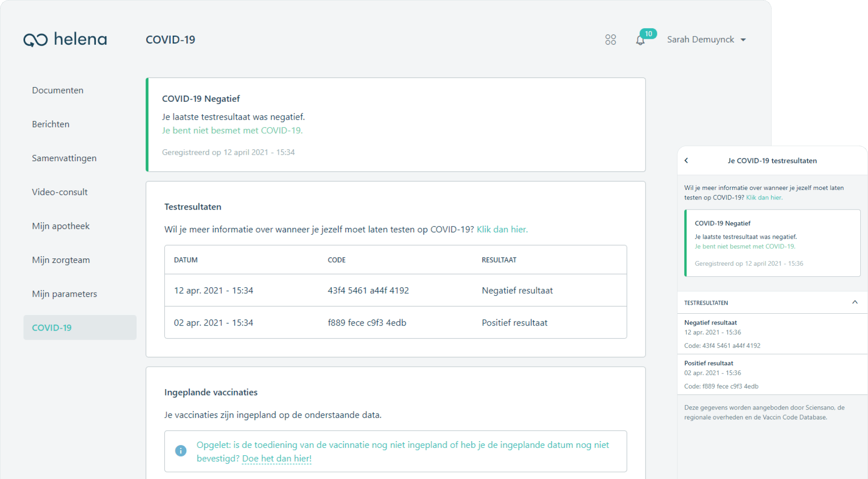Open Documenten in the sidebar
The image size is (868, 479).
[x=58, y=90]
